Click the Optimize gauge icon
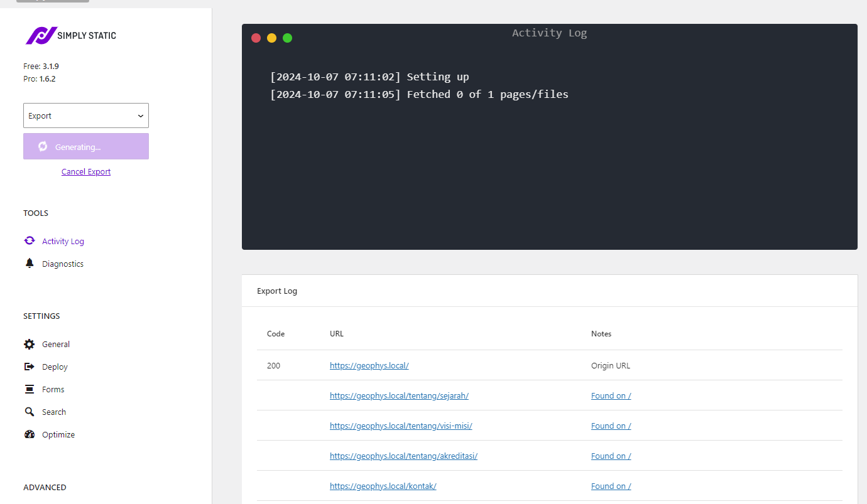Viewport: 867px width, 504px height. pyautogui.click(x=30, y=434)
